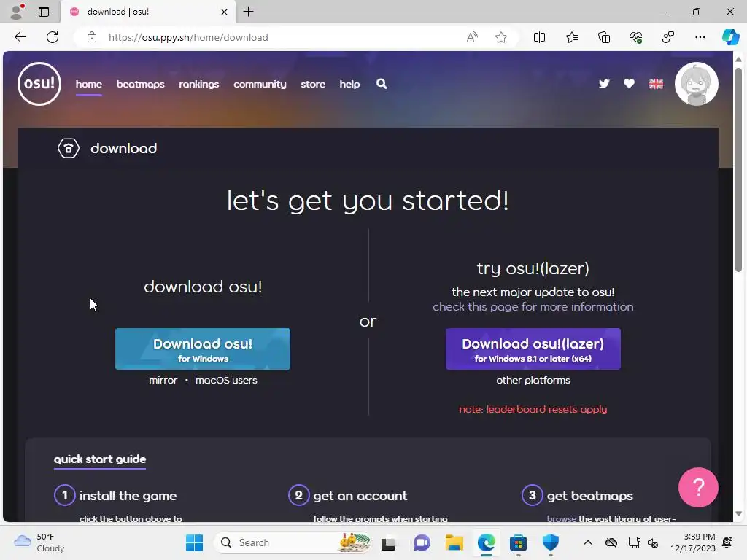
Task: Click Download osu! for Windows button
Action: tap(203, 349)
